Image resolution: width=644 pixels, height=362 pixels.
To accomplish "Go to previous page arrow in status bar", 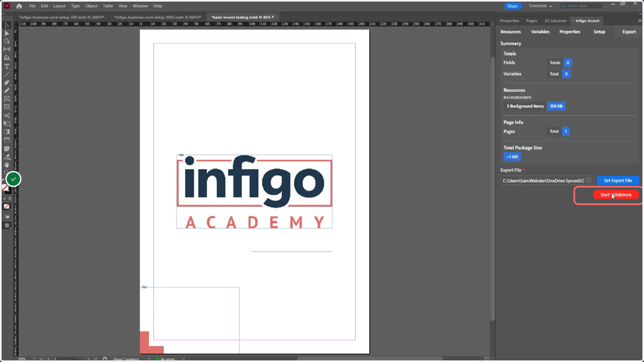I will click(48, 359).
